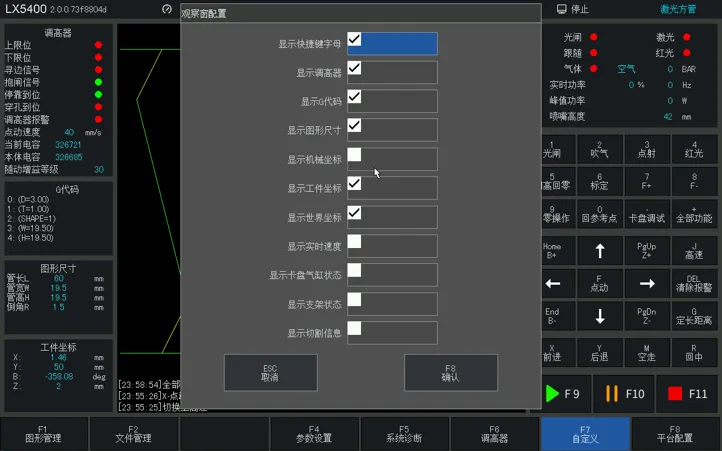Click the 随动增益等级 value 30
The width and height of the screenshot is (722, 451).
click(x=99, y=170)
